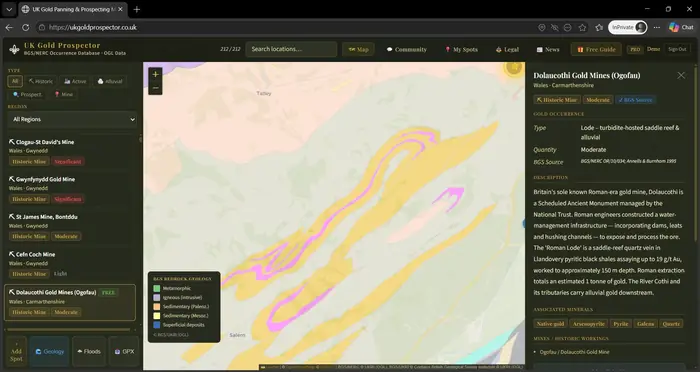Add this page to favorites using the star
The width and height of the screenshot is (700, 372).
click(x=582, y=28)
